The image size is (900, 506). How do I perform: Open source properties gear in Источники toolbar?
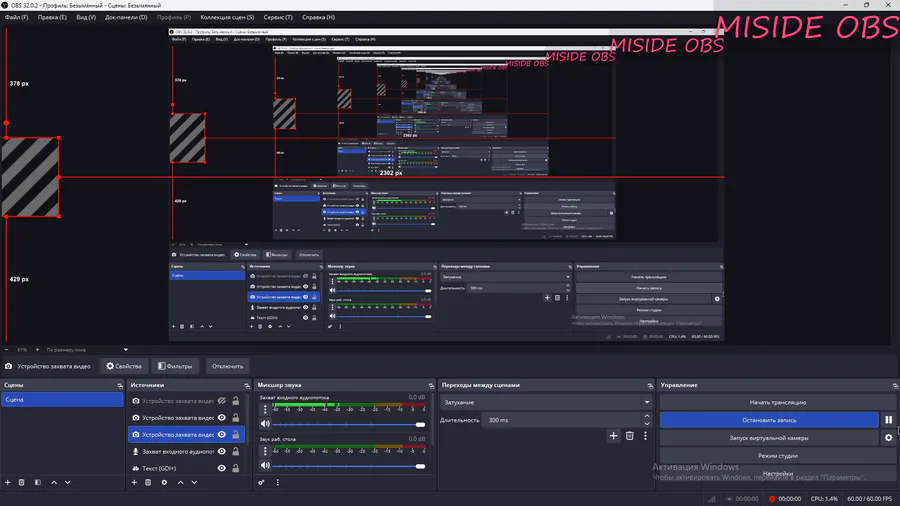[x=164, y=482]
